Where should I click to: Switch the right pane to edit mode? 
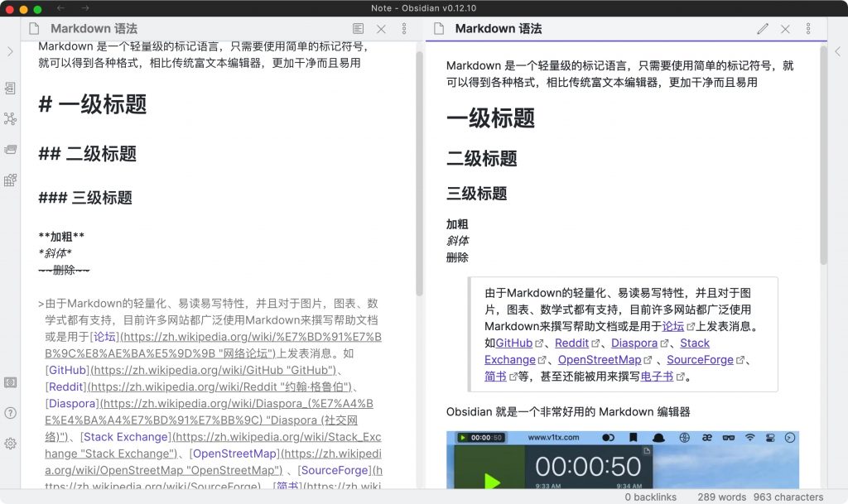click(763, 29)
